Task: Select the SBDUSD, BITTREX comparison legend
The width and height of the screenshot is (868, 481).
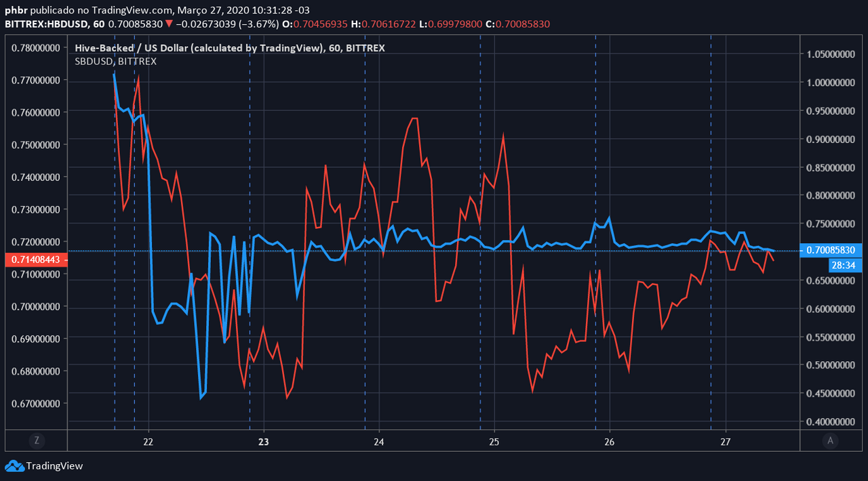Action: [x=116, y=61]
